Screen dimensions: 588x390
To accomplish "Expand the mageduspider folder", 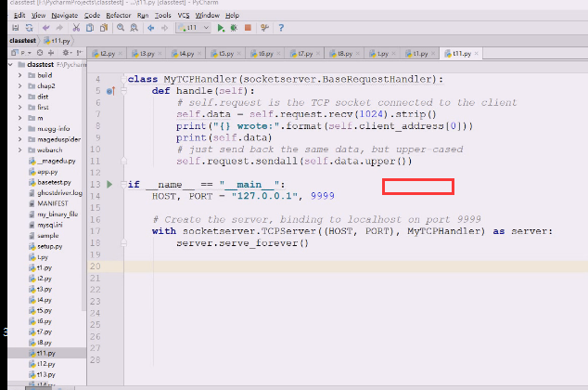I will coord(19,139).
